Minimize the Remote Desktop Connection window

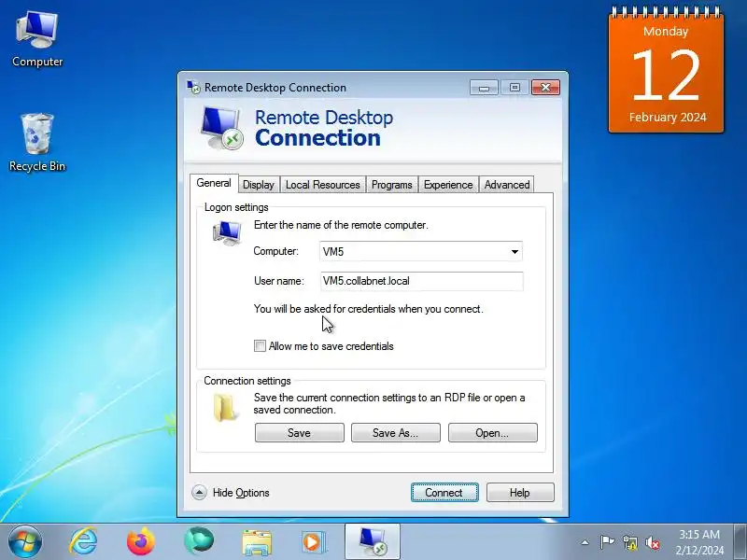pos(484,88)
